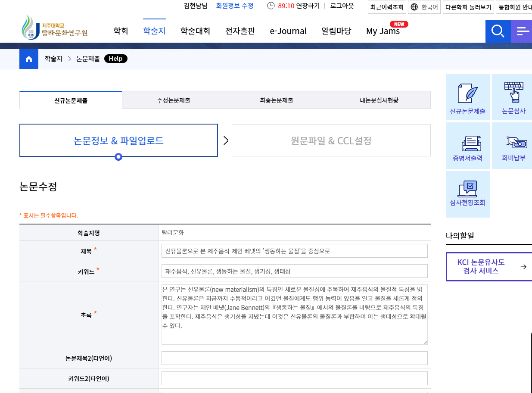Click the globe icon next to 한국어
The image size is (532, 393).
click(x=414, y=7)
